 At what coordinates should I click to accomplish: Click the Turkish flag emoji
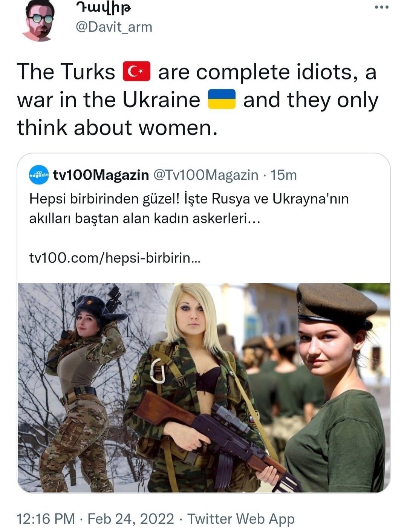tap(136, 71)
